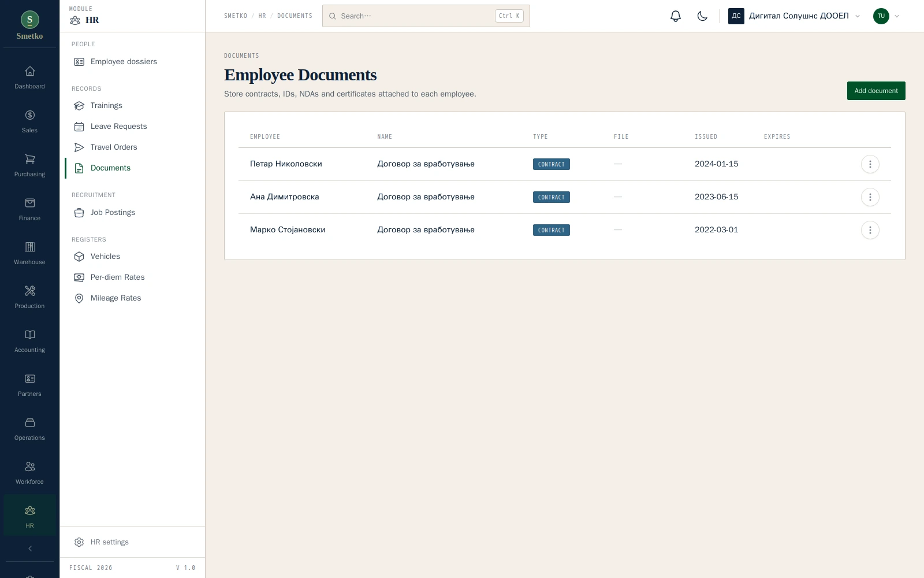
Task: View Per-diem Rates
Action: (132, 277)
